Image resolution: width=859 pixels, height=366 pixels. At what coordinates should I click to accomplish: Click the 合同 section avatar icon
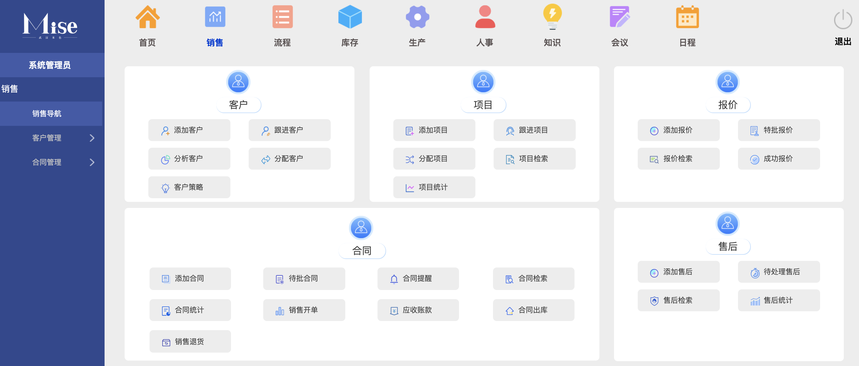click(361, 228)
